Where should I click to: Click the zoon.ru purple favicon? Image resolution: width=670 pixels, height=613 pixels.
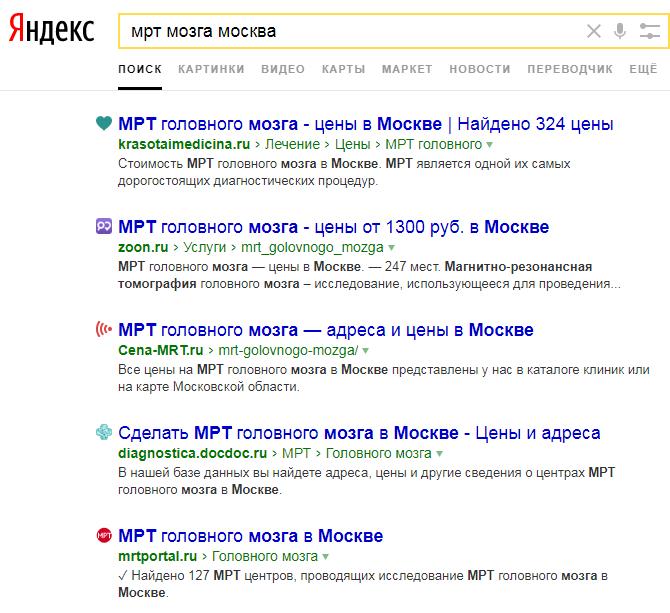click(x=104, y=226)
